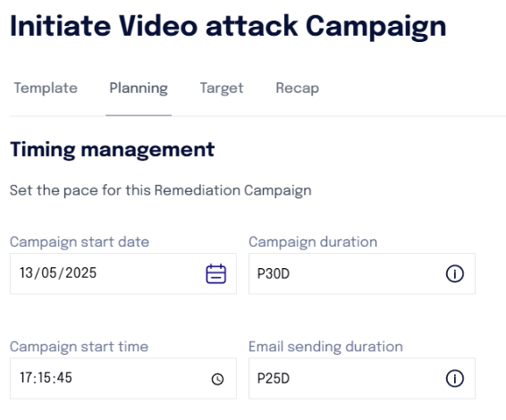Switch to the Template tab
The image size is (506, 420).
pyautogui.click(x=46, y=88)
